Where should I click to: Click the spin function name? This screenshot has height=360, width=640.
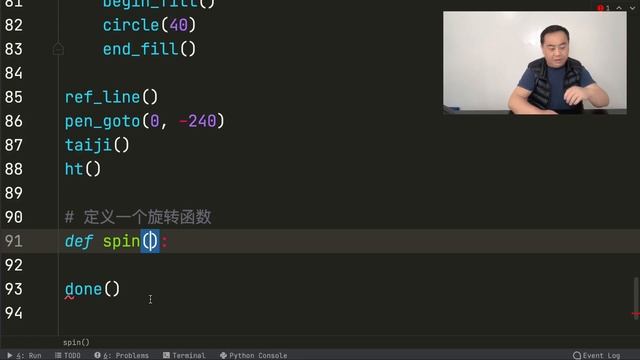pos(122,241)
